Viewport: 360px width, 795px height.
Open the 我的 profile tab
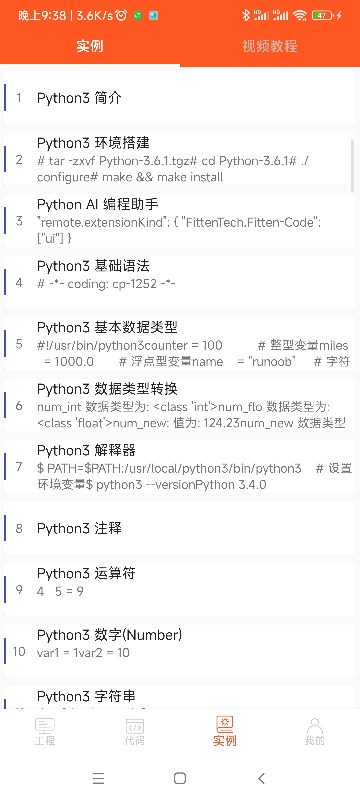(x=314, y=732)
